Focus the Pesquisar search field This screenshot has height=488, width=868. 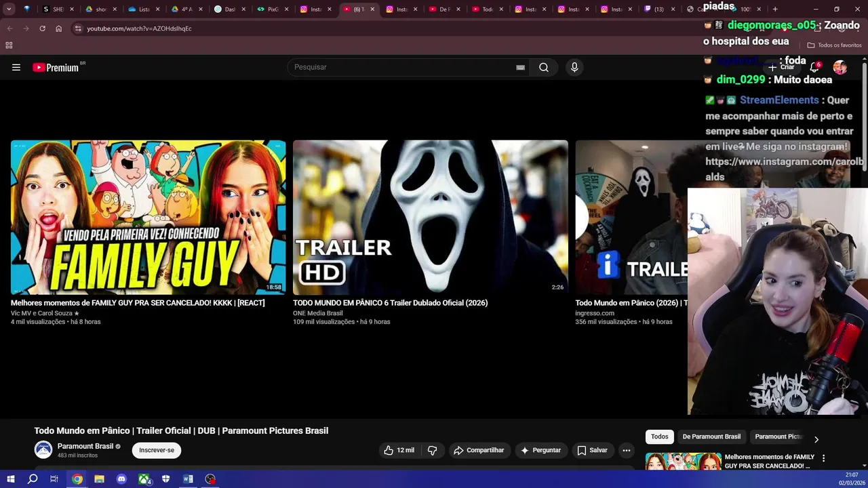(403, 67)
